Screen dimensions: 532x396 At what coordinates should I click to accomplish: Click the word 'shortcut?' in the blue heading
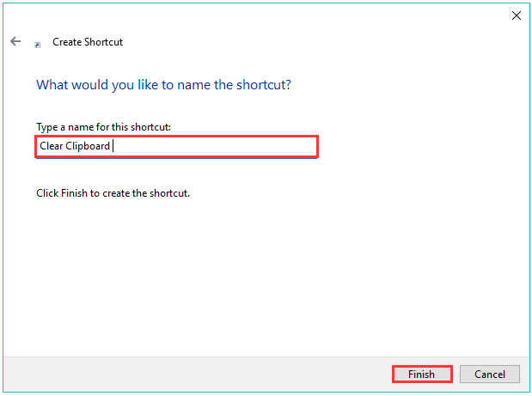(x=264, y=85)
